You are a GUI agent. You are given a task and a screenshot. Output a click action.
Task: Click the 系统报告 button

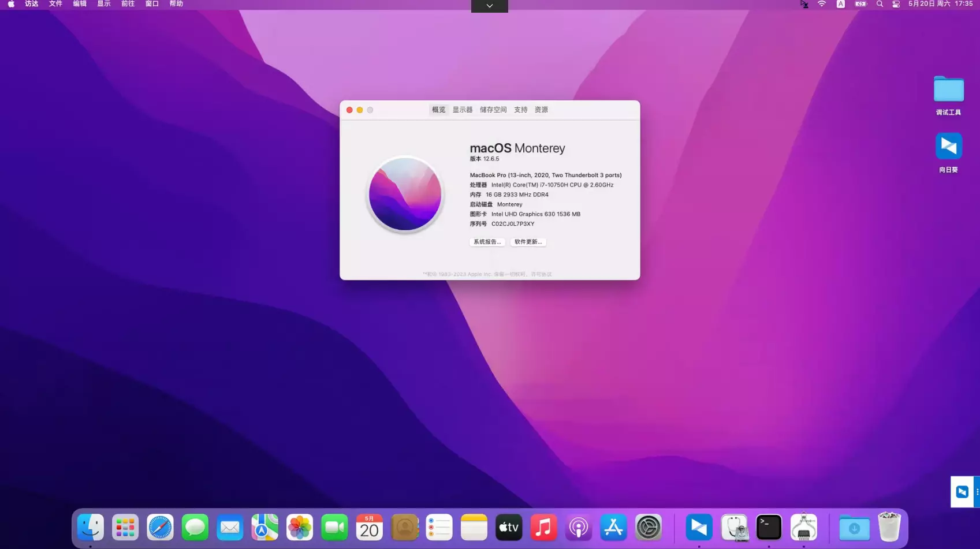coord(486,242)
